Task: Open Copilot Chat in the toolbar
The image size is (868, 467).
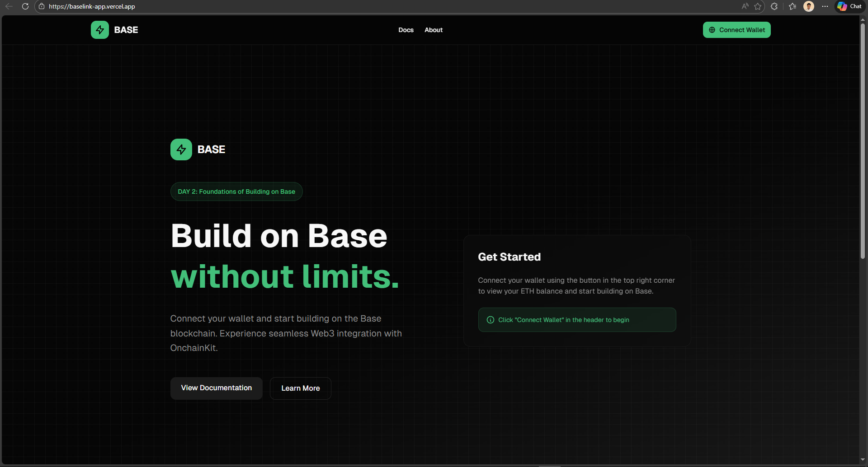Action: point(849,6)
